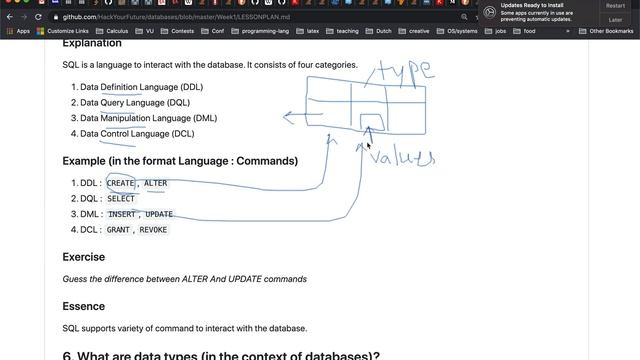Click 'Guess the difference between ALTER And UPDATE' text

[184, 279]
